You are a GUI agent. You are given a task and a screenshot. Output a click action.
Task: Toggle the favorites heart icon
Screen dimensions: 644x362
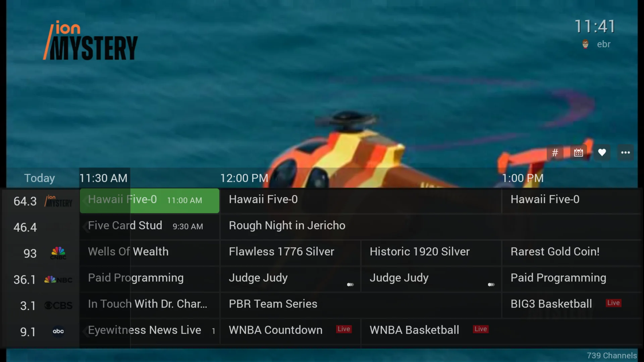(602, 153)
